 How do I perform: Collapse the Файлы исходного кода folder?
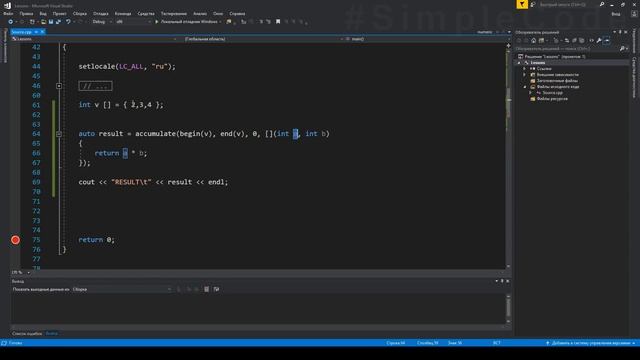click(524, 87)
